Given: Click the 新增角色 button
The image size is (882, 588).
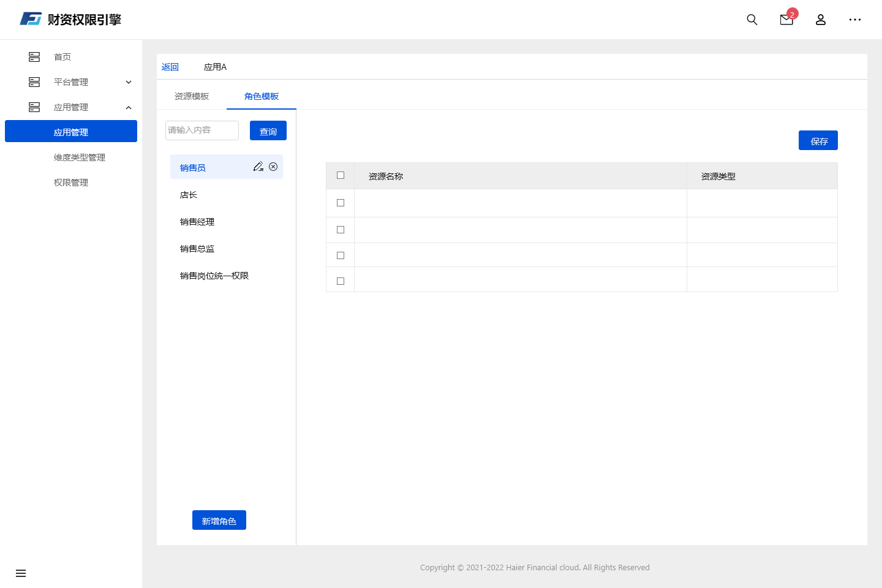Looking at the screenshot, I should coord(219,520).
